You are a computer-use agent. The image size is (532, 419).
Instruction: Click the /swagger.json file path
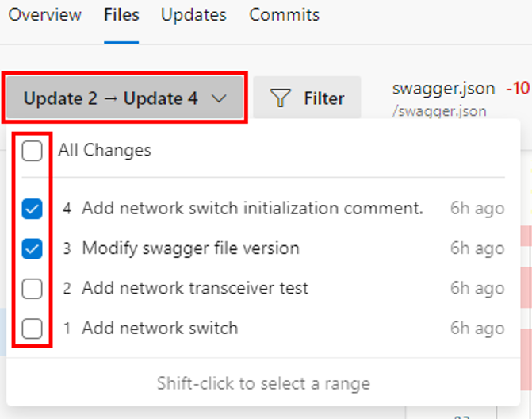tap(439, 111)
